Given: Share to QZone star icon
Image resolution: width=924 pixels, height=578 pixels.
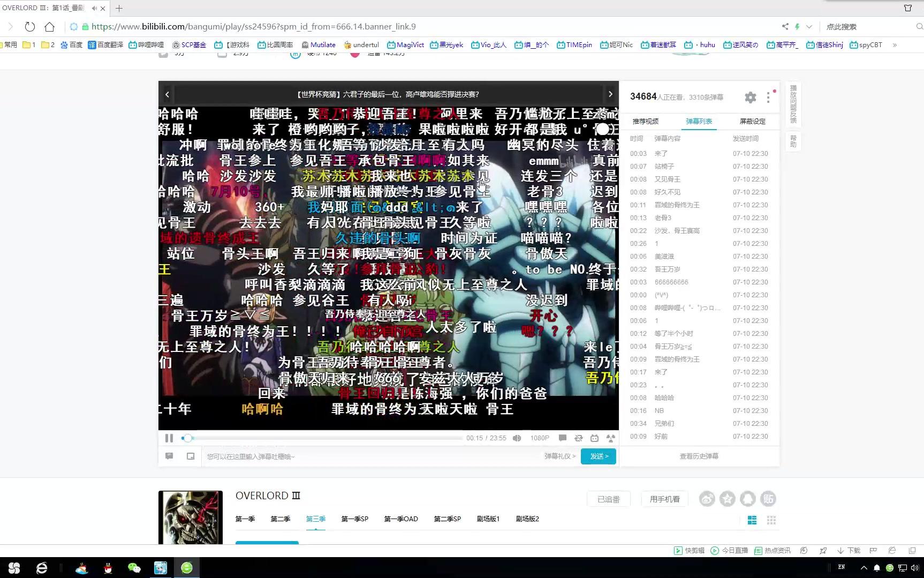Looking at the screenshot, I should coord(728,499).
